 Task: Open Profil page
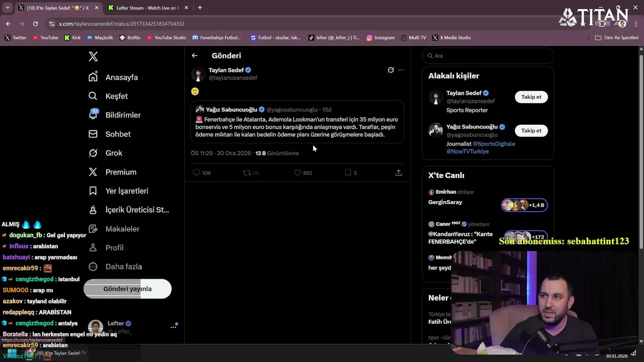(106, 248)
